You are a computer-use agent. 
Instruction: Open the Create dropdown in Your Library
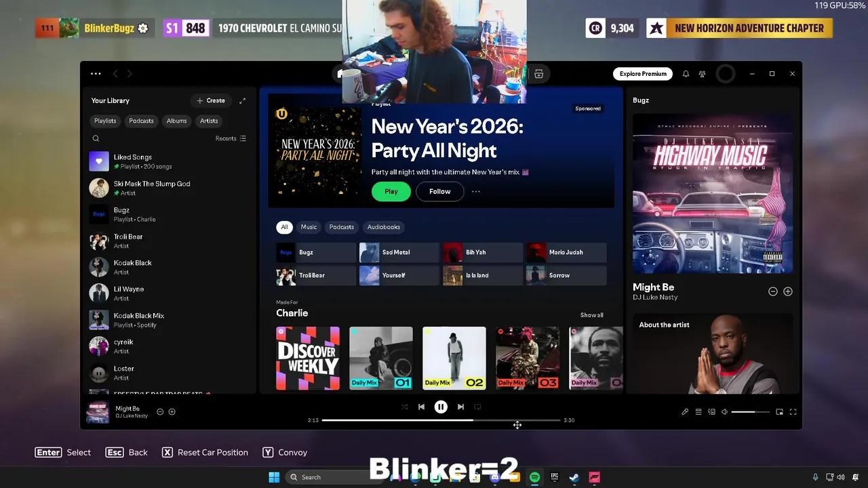tap(211, 100)
